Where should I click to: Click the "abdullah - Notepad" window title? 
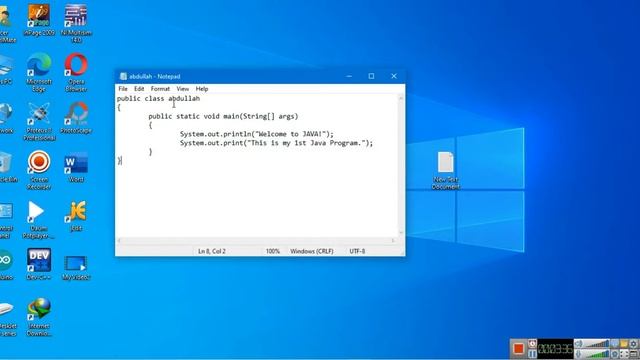pyautogui.click(x=155, y=76)
